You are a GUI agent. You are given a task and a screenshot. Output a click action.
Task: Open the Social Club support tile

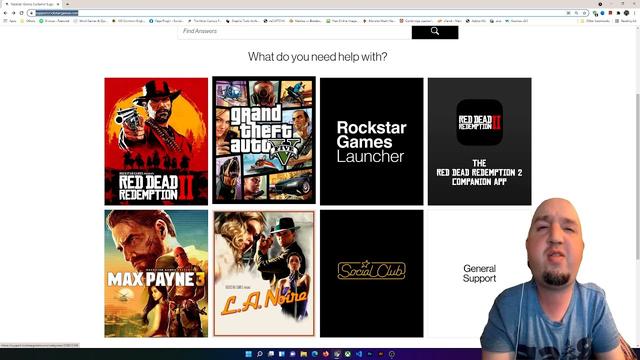pos(371,273)
